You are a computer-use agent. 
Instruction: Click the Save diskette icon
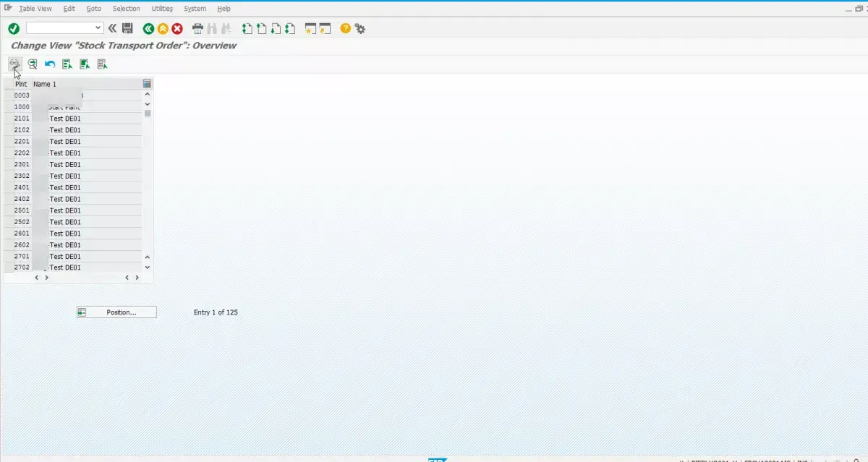point(127,28)
